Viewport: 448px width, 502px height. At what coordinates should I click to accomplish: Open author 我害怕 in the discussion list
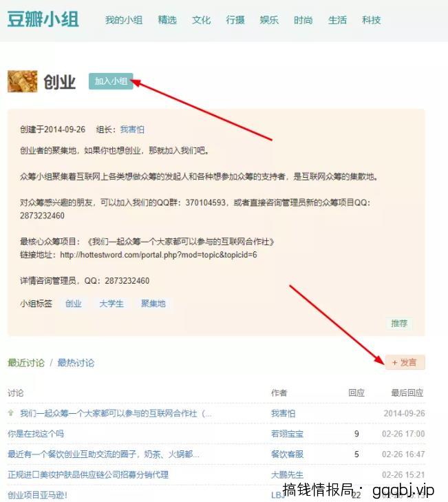click(284, 413)
